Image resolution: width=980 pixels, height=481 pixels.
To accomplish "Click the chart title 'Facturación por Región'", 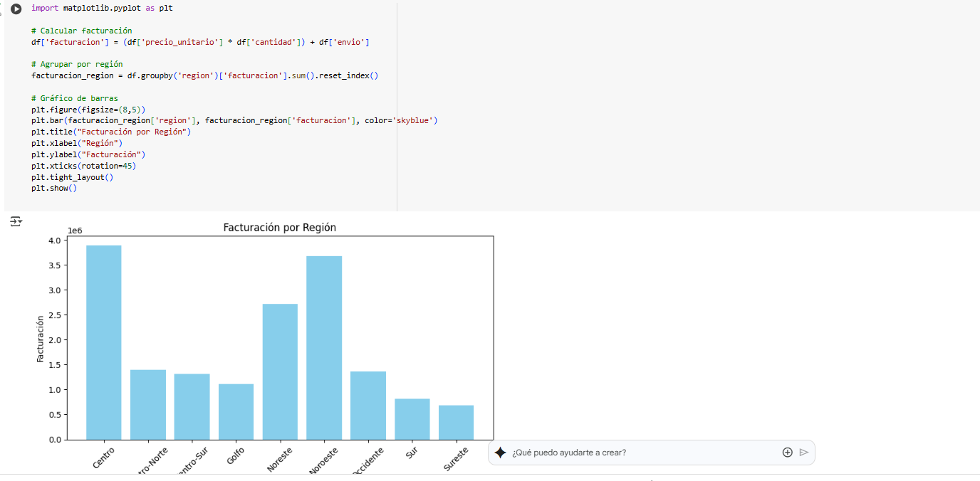I will coord(280,228).
